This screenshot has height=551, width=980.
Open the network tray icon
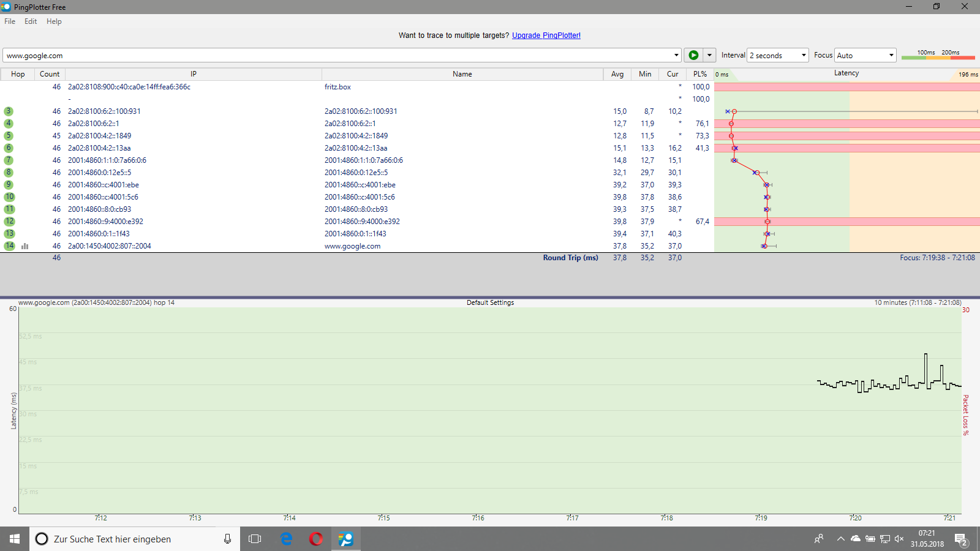pyautogui.click(x=884, y=539)
